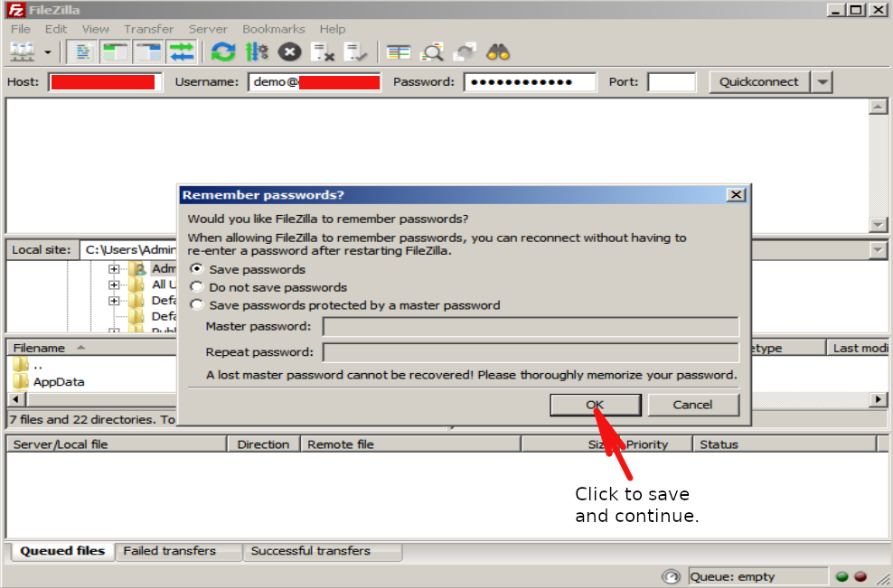Open file search with the binoculars icon
Viewport: 893px width, 588px height.
click(498, 52)
